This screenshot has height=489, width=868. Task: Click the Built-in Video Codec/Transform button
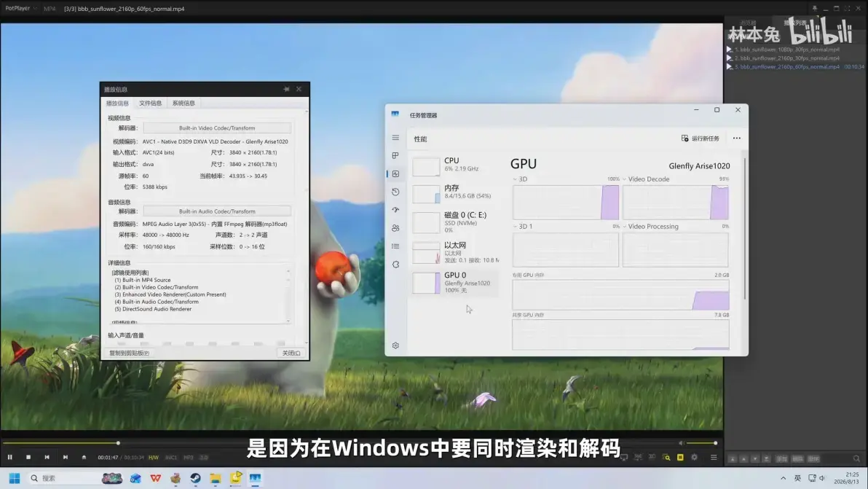(217, 128)
